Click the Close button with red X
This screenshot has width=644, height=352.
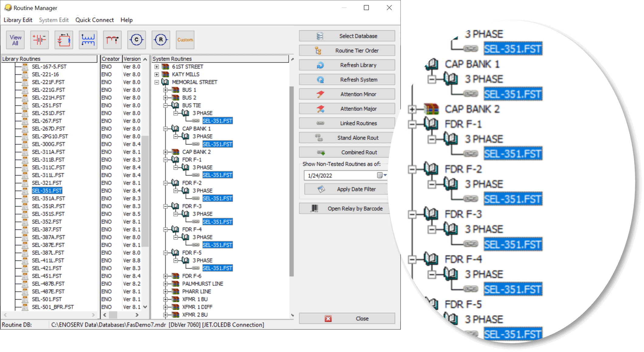[x=347, y=319]
